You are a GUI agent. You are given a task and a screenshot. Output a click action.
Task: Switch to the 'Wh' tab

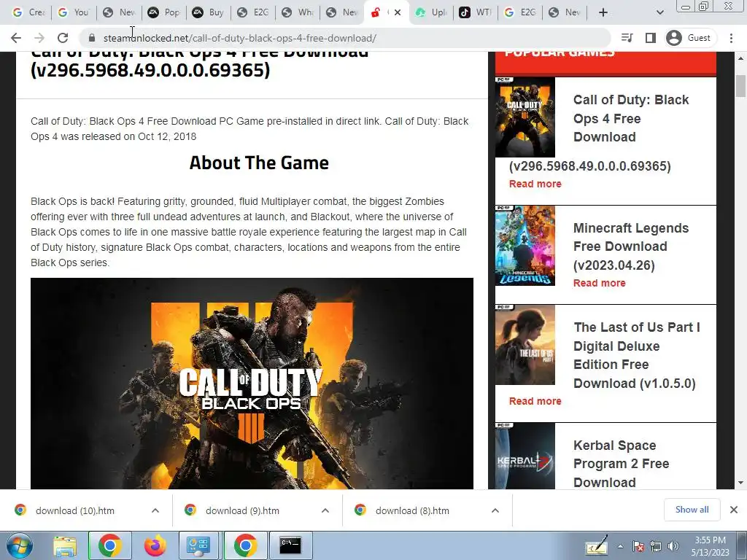coord(298,12)
